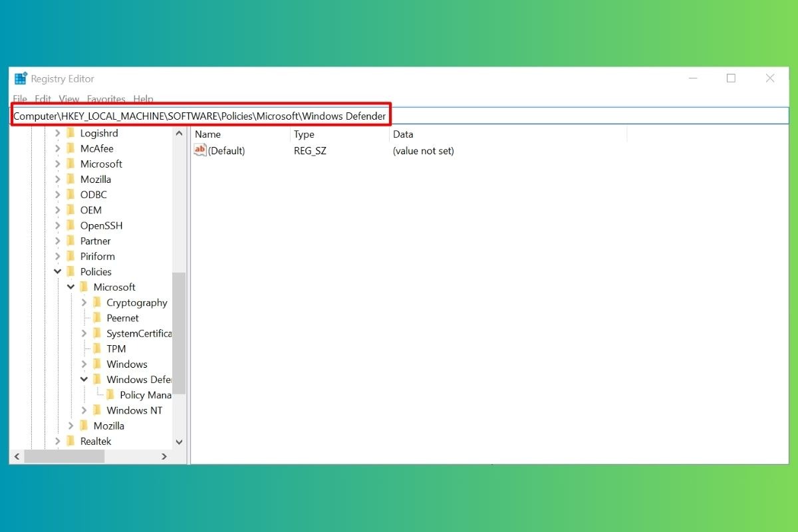Viewport: 798px width, 532px height.
Task: Click the ODBC folder icon
Action: click(x=70, y=194)
